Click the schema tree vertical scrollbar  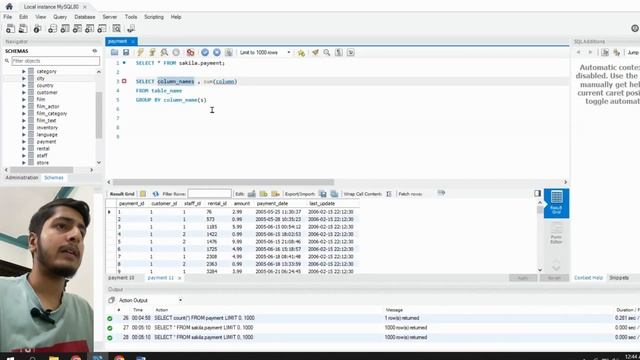point(99,115)
